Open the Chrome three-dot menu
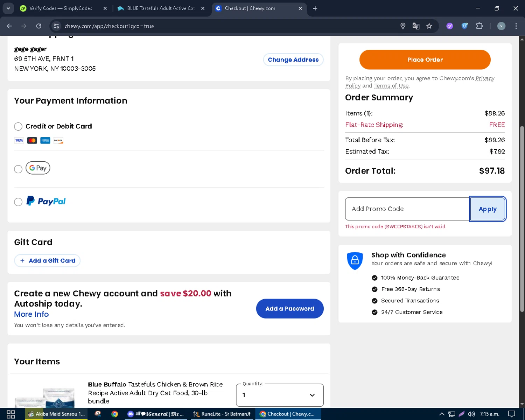 516,26
